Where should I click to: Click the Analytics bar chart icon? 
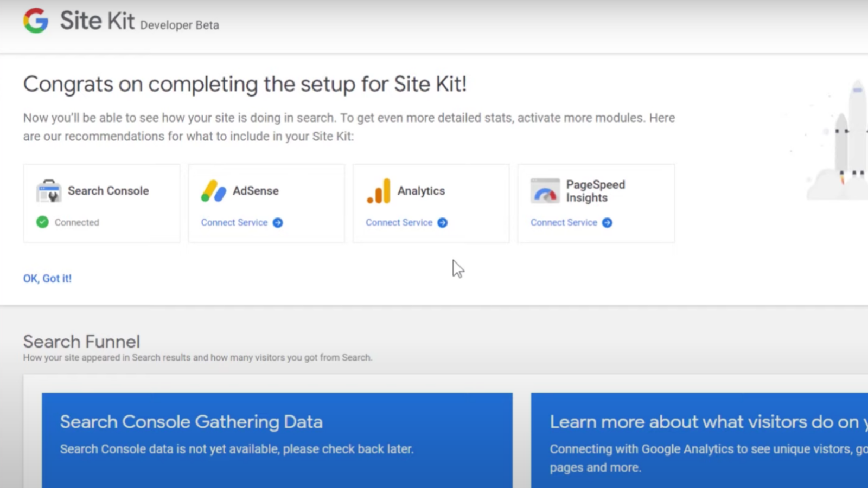379,191
